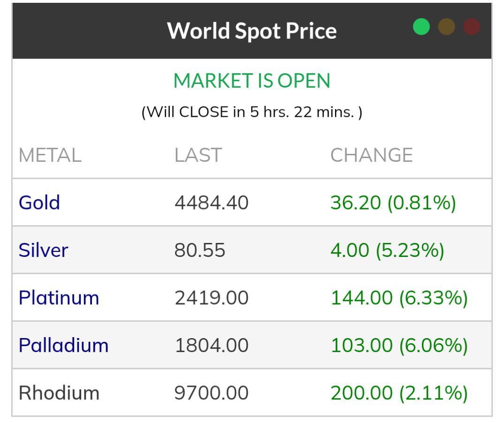Click Platinum change 144.00 (6.33%)
This screenshot has width=504, height=422.
[x=399, y=298]
